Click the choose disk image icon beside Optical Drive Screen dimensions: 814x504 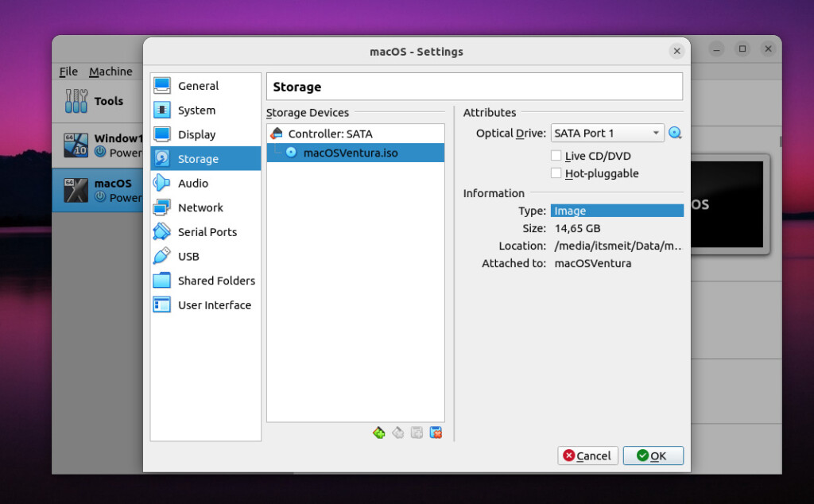coord(675,134)
